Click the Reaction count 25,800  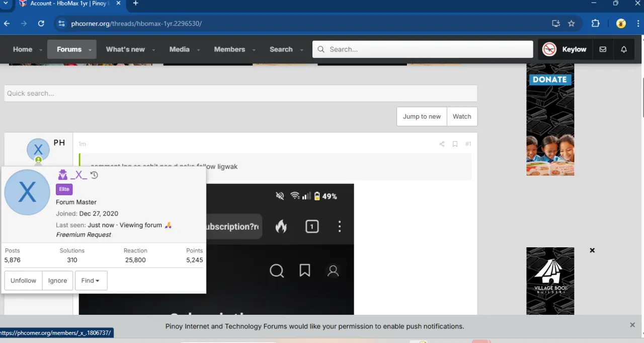(135, 260)
